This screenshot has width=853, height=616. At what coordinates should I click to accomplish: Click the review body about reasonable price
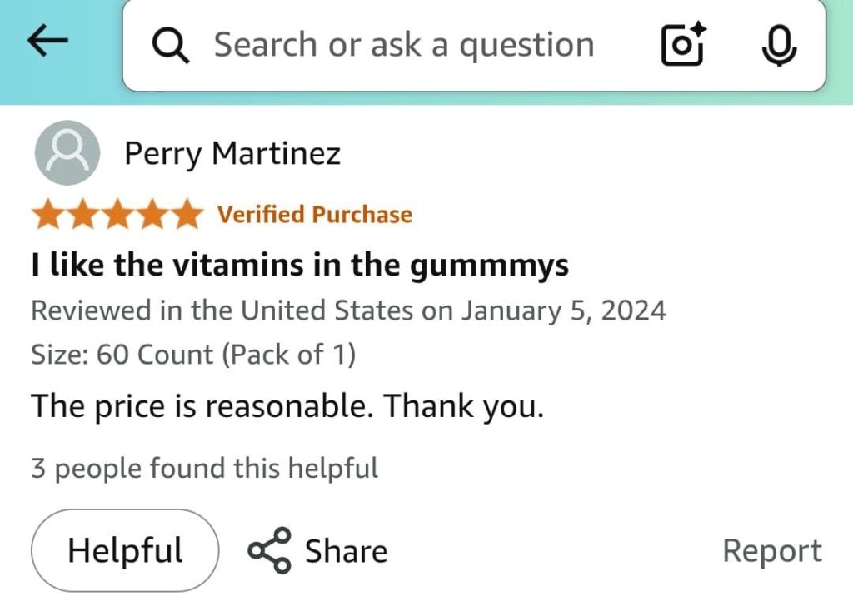click(287, 407)
